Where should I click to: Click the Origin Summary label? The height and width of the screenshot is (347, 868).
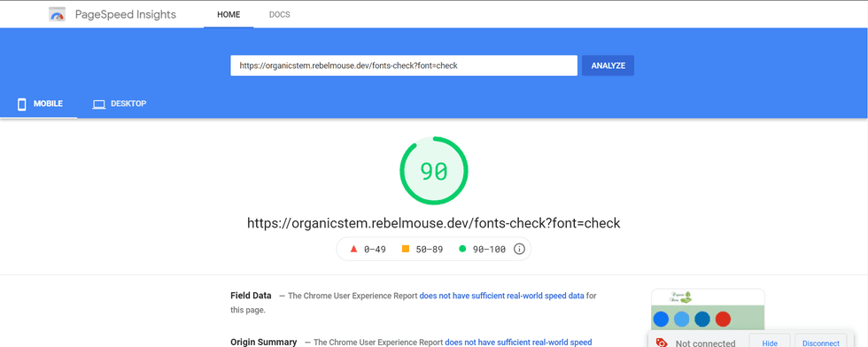coord(264,342)
